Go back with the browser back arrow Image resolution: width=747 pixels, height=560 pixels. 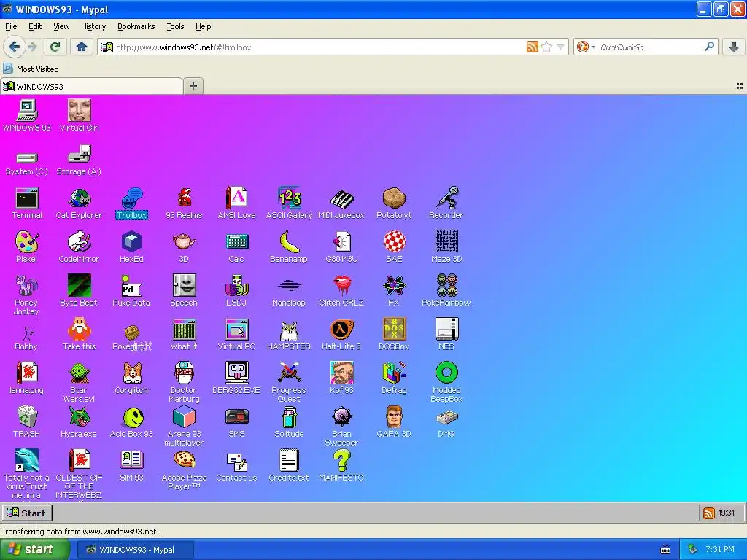[x=14, y=47]
